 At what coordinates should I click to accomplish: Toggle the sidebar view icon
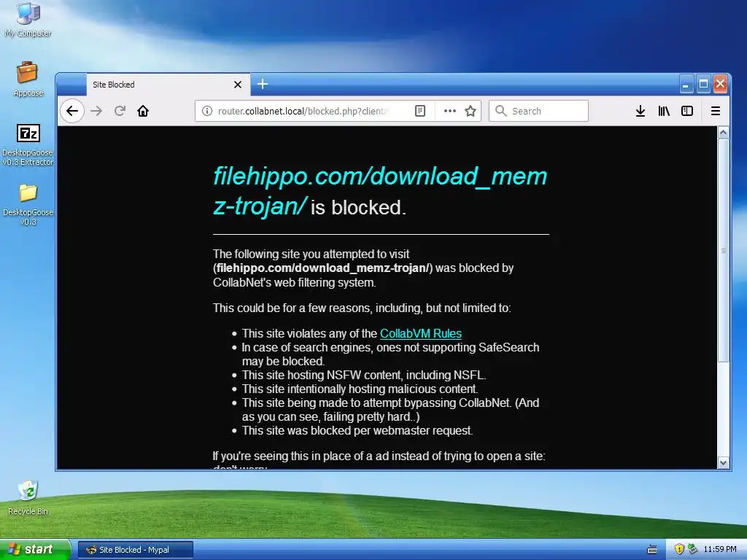[687, 111]
